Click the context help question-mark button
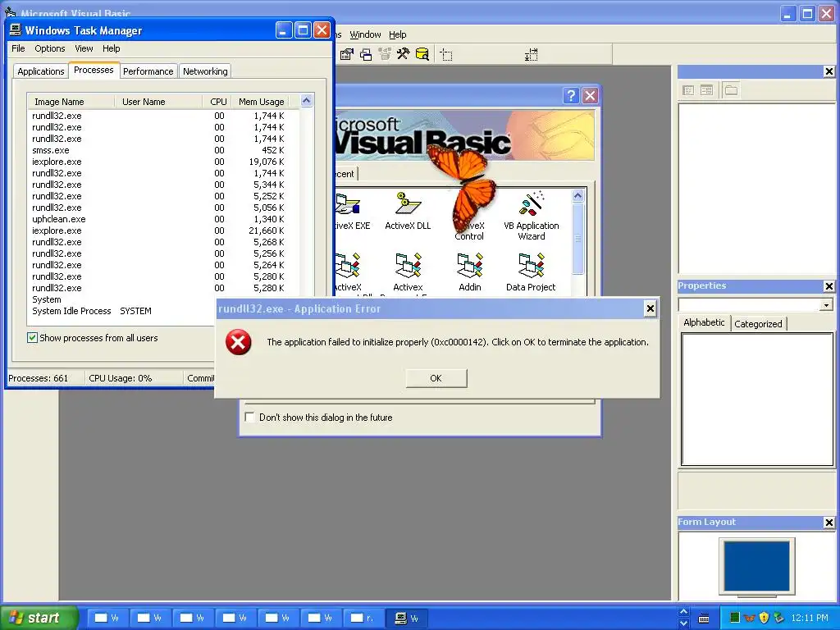The height and width of the screenshot is (630, 840). [571, 95]
